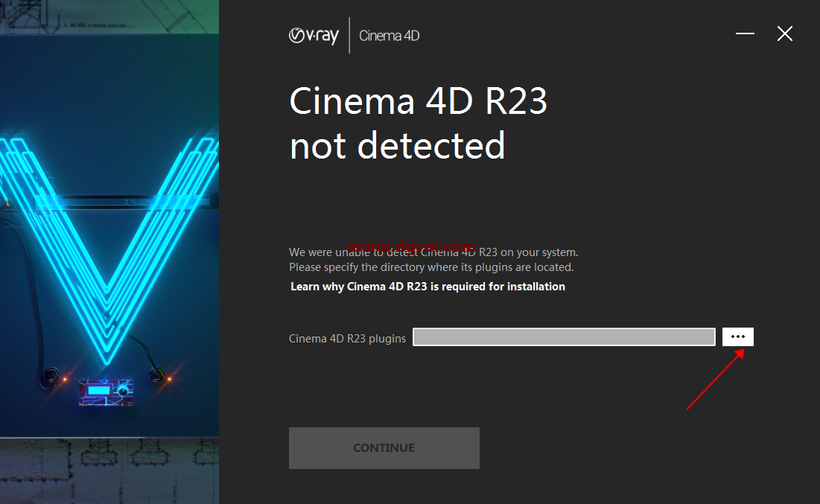This screenshot has height=504, width=820.
Task: Select the V-Ray circular badge in the header
Action: pos(298,35)
